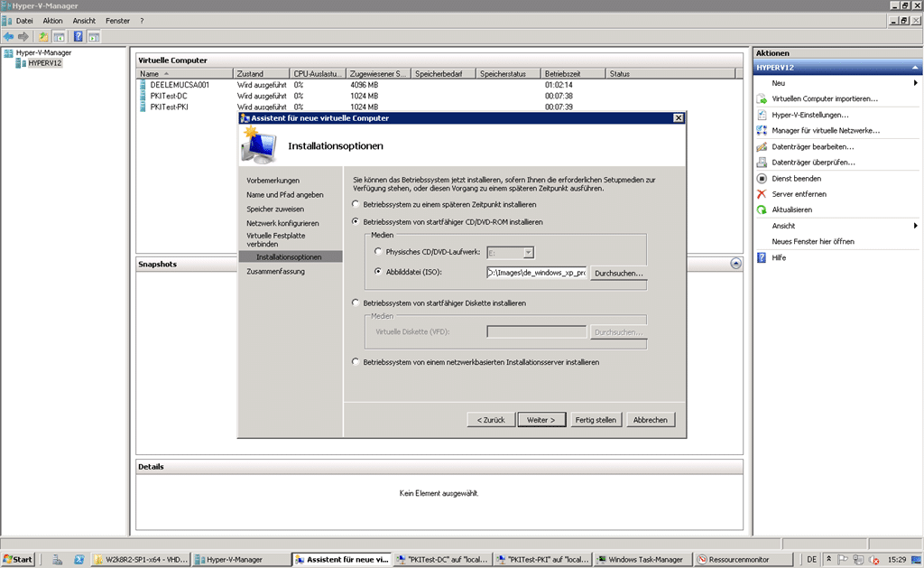The image size is (924, 568).
Task: Expand the Ansicht submenu in Aktionen pane
Action: click(x=915, y=226)
